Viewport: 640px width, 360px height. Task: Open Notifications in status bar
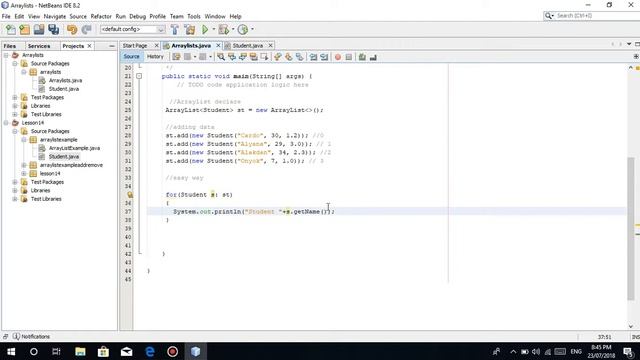31,336
